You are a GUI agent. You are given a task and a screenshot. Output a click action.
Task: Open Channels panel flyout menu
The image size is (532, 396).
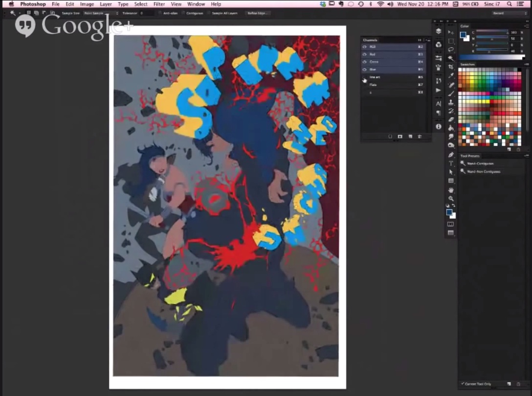pyautogui.click(x=428, y=40)
